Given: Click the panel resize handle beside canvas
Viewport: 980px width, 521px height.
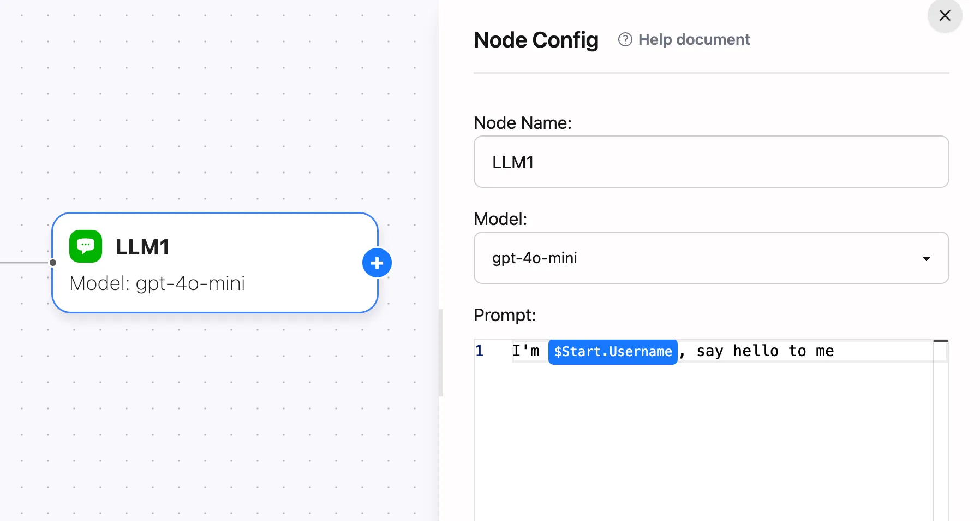Looking at the screenshot, I should point(441,353).
